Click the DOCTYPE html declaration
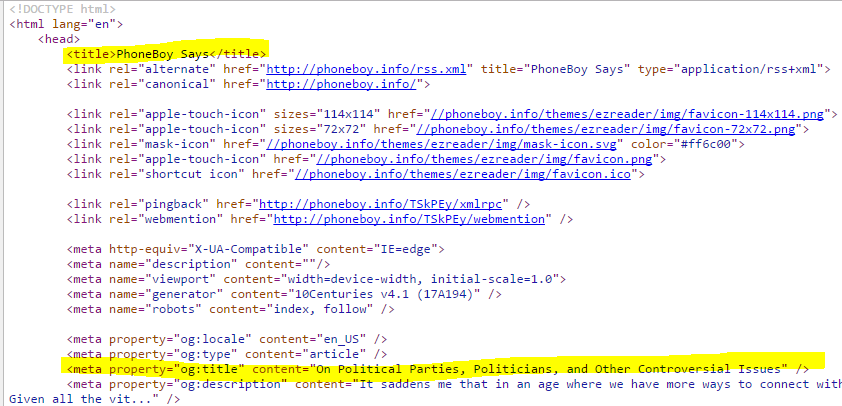Image resolution: width=842 pixels, height=406 pixels. (x=62, y=9)
